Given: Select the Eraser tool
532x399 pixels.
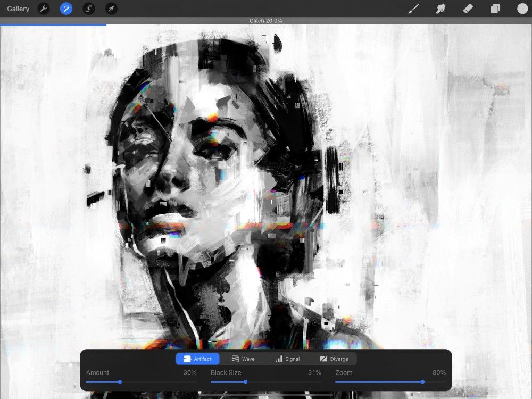Looking at the screenshot, I should (468, 9).
